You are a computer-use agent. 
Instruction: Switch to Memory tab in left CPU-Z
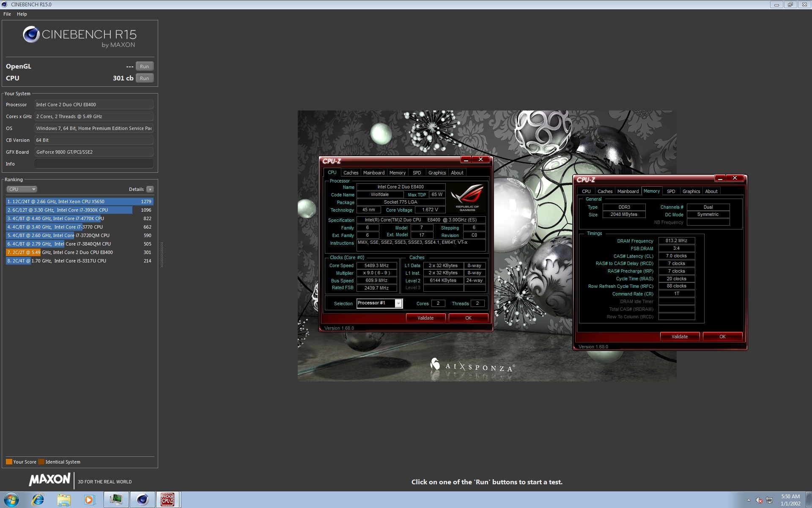tap(398, 173)
